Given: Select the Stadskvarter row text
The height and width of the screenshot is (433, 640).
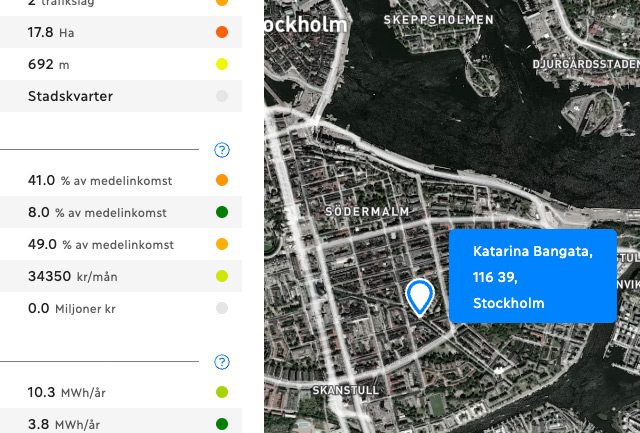Looking at the screenshot, I should [x=70, y=96].
